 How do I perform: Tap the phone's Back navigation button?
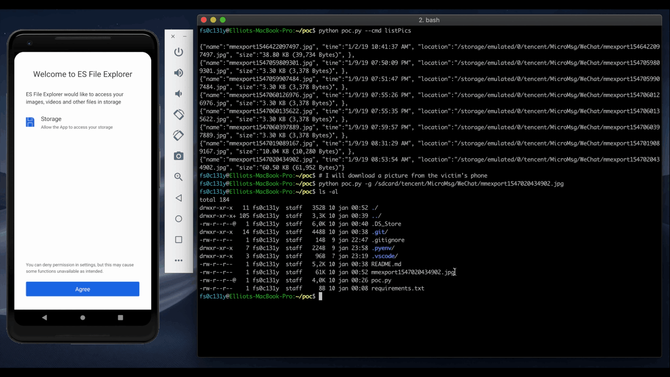(44, 318)
